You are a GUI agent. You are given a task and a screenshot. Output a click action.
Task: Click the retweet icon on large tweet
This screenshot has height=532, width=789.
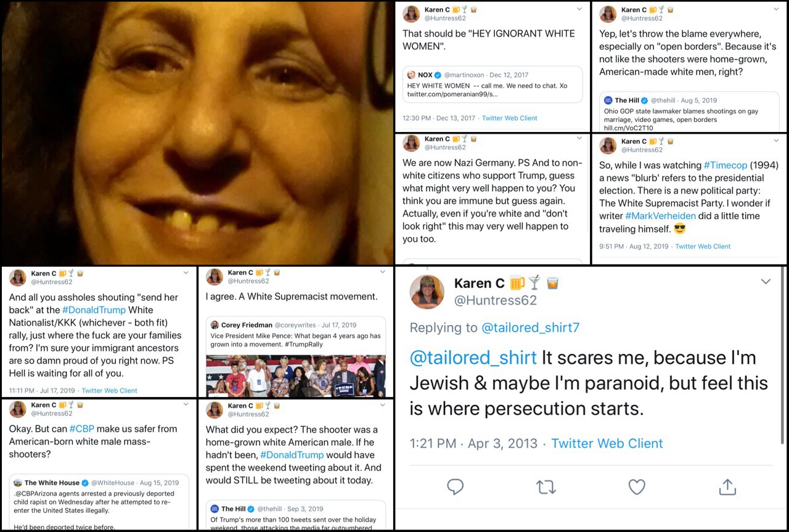(x=546, y=487)
